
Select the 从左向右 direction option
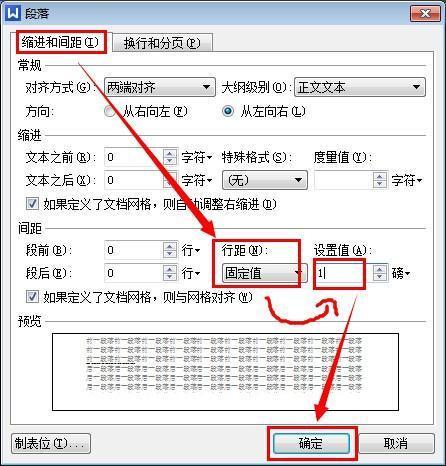pos(228,111)
